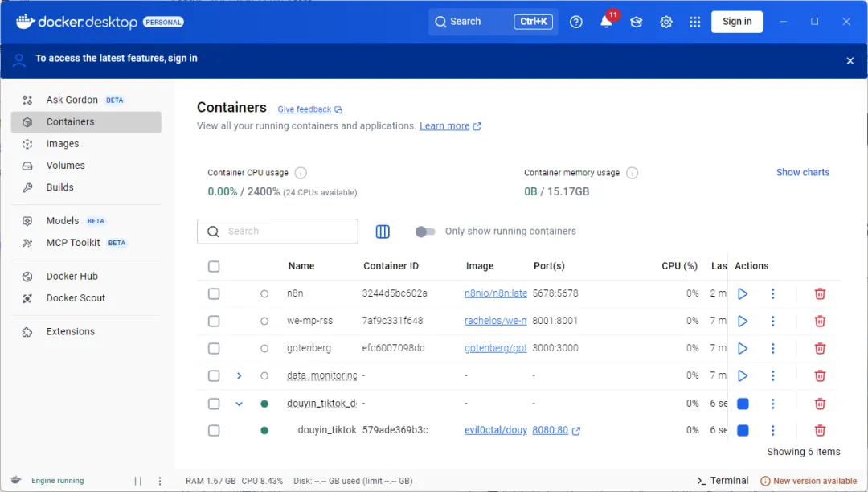Open n8n row more actions menu
The image size is (868, 492).
pyautogui.click(x=773, y=294)
